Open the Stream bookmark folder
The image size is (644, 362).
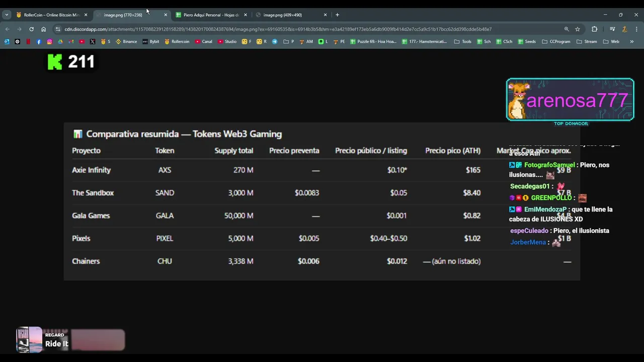pyautogui.click(x=587, y=42)
